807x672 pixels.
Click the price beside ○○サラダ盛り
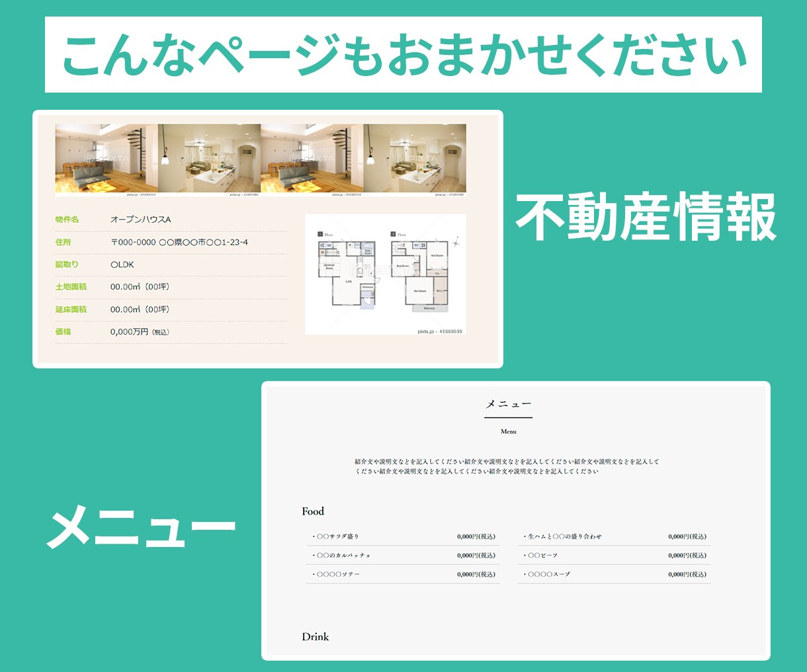[x=476, y=536]
